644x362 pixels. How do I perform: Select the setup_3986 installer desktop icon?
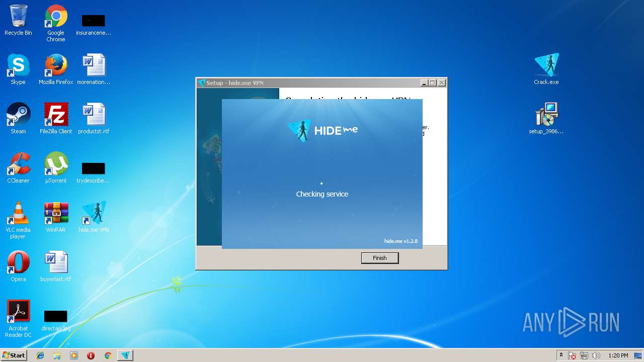tap(546, 119)
